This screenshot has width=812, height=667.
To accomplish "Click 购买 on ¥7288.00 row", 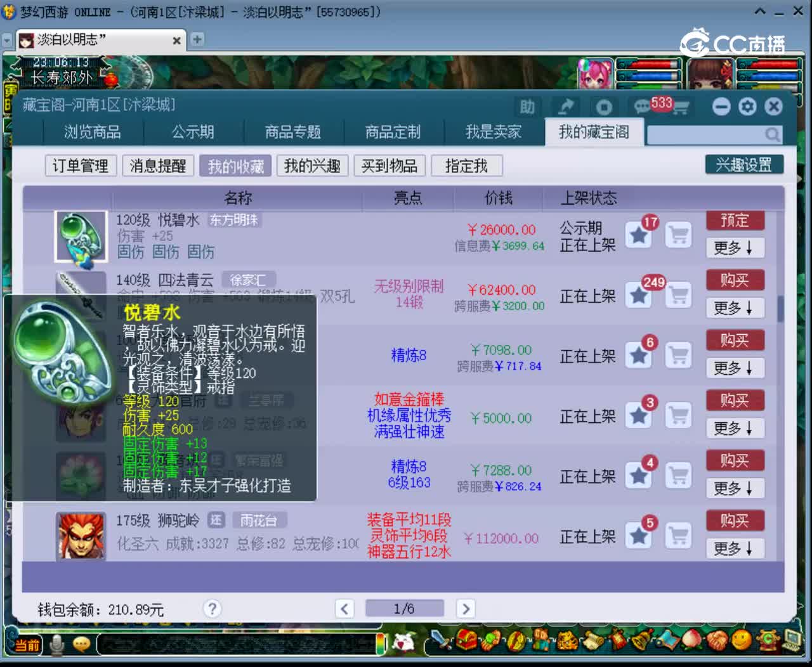I will click(735, 460).
